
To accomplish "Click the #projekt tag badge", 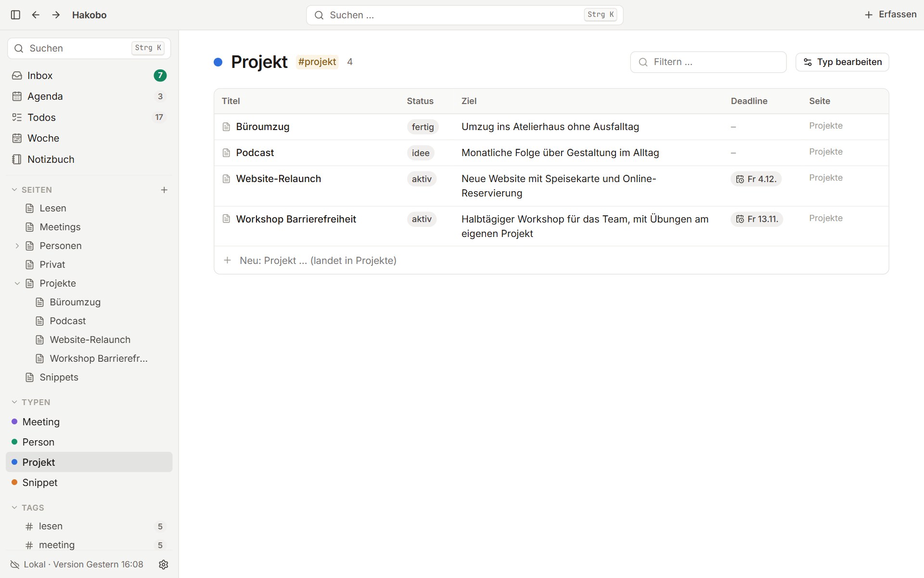I will coord(317,62).
